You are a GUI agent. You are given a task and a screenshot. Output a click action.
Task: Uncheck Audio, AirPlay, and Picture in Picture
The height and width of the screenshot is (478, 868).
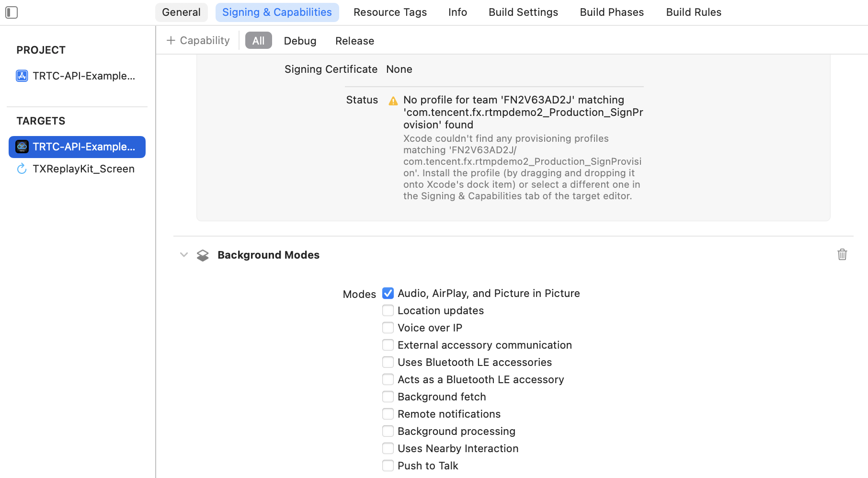(388, 293)
